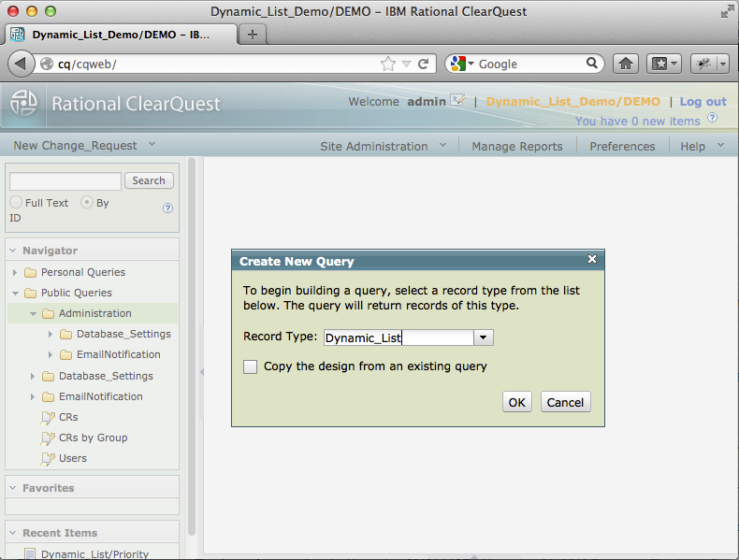
Task: Click the CRs by Group query icon
Action: click(x=48, y=438)
